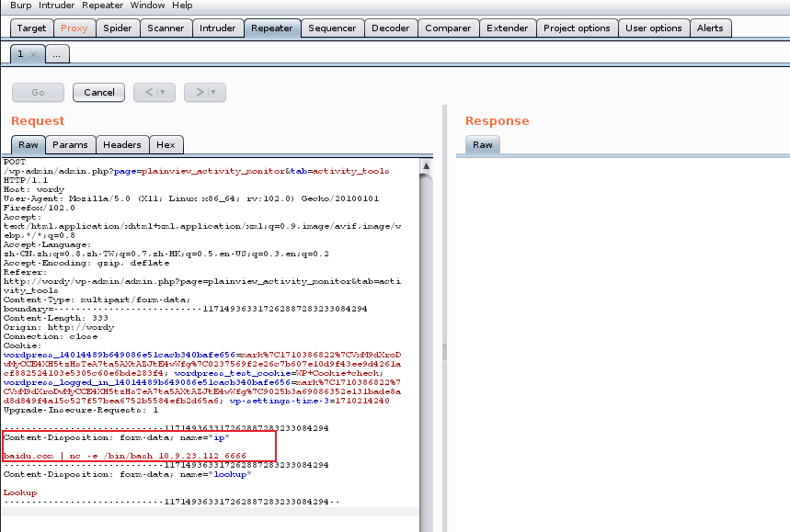
Task: Open the Alerts tab
Action: tap(710, 28)
